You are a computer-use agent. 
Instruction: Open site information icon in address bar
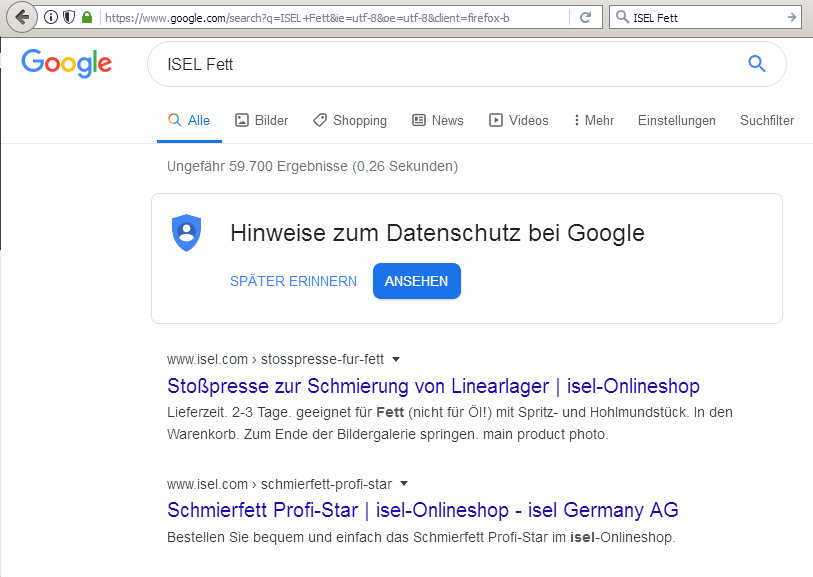[50, 18]
